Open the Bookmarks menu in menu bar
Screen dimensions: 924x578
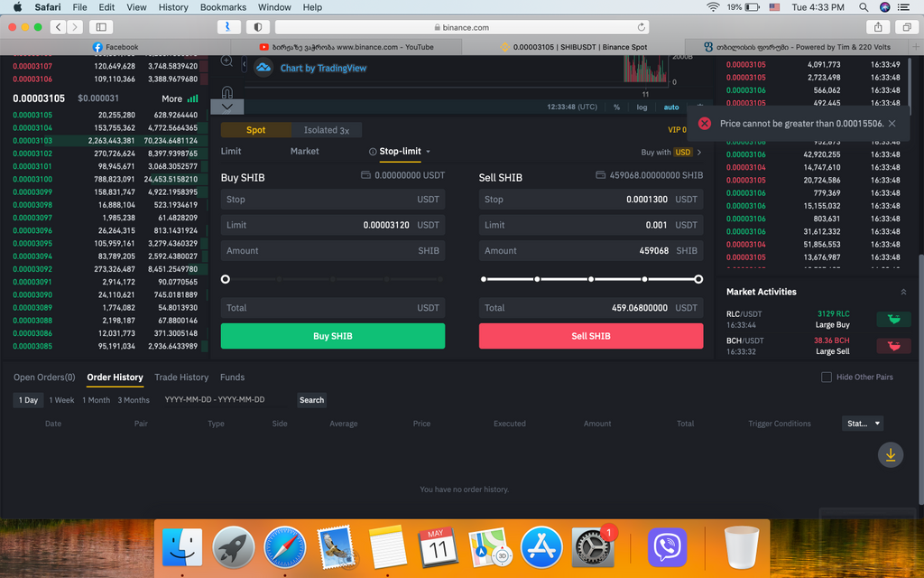pos(224,7)
